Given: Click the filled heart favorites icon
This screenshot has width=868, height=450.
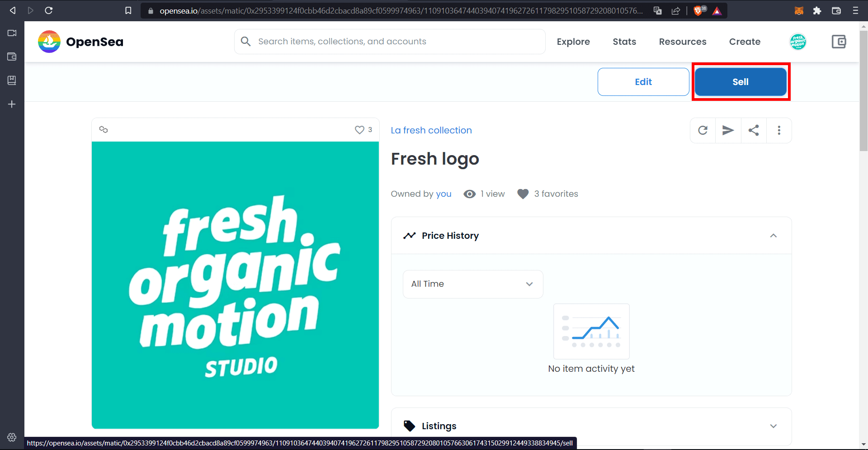Looking at the screenshot, I should (x=523, y=194).
